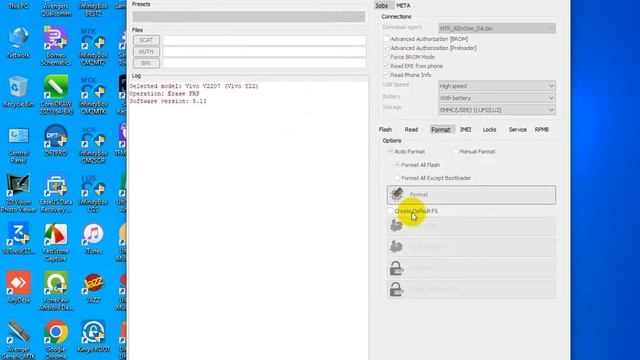Launch FastStone Capture shortcut
The height and width of the screenshot is (360, 640).
[x=56, y=242]
